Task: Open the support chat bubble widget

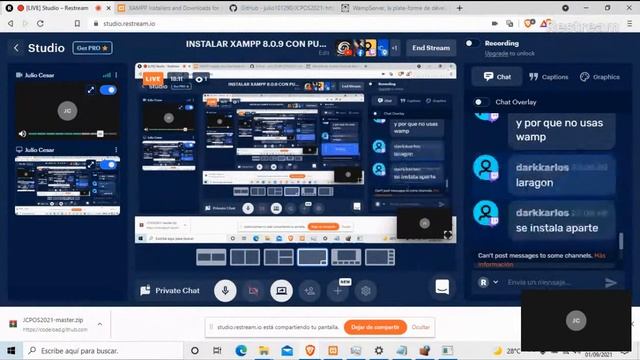Action: click(x=442, y=287)
